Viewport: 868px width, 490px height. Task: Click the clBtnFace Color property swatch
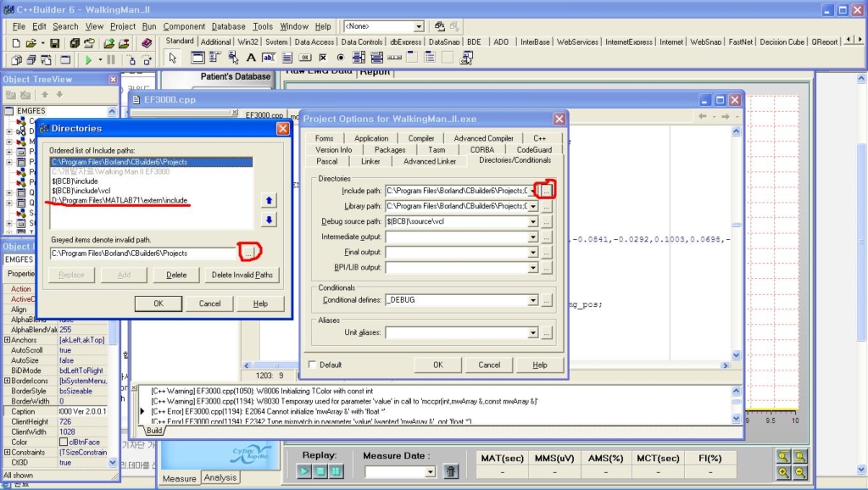[x=64, y=442]
